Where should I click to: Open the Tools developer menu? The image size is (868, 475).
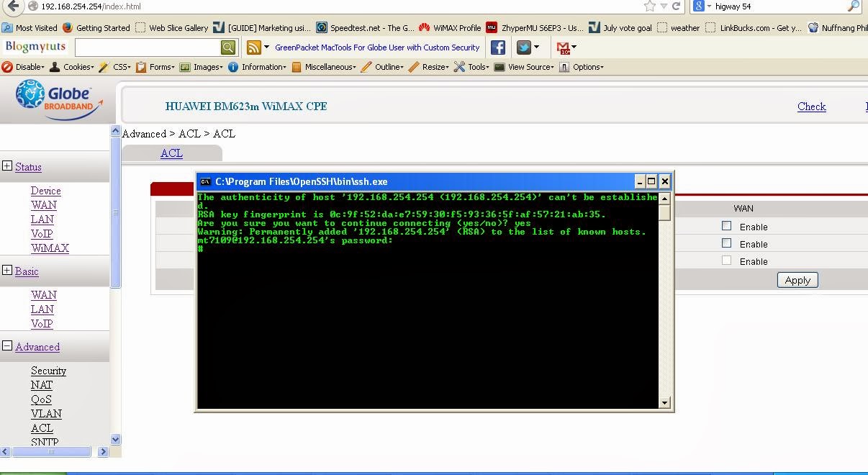[x=471, y=67]
